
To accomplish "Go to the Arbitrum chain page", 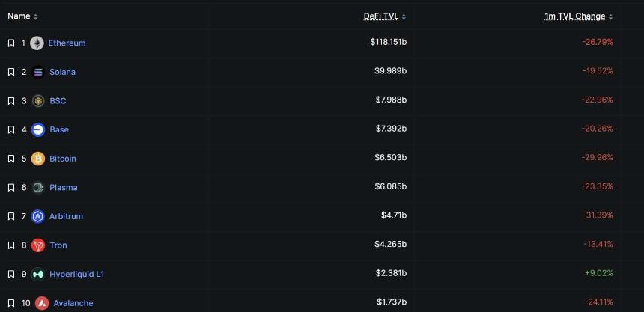I will pos(66,216).
